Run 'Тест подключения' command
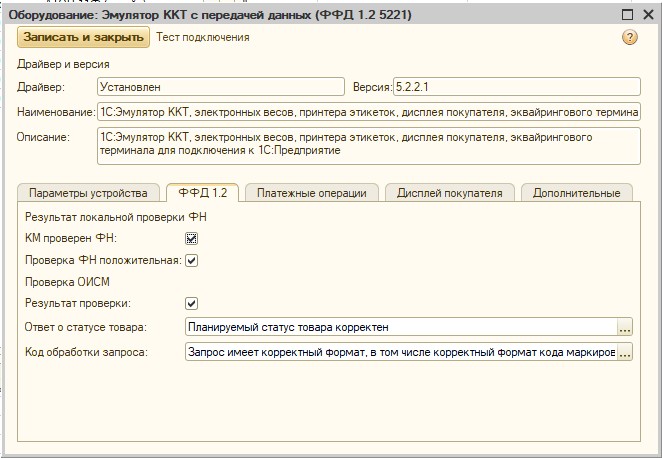 tap(203, 37)
